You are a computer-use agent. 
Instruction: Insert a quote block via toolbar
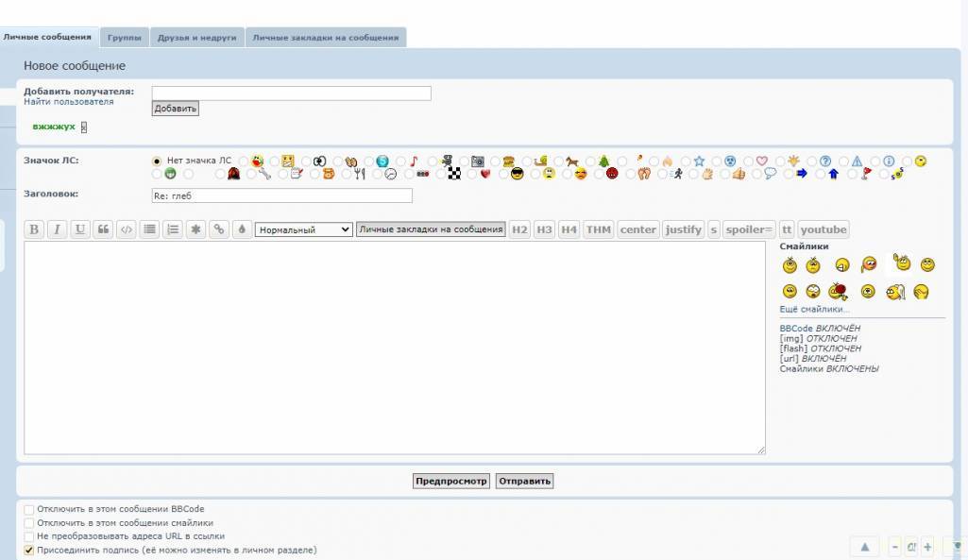[x=103, y=229]
